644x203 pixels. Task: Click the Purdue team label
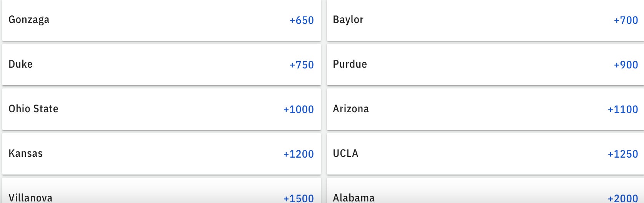pyautogui.click(x=350, y=64)
